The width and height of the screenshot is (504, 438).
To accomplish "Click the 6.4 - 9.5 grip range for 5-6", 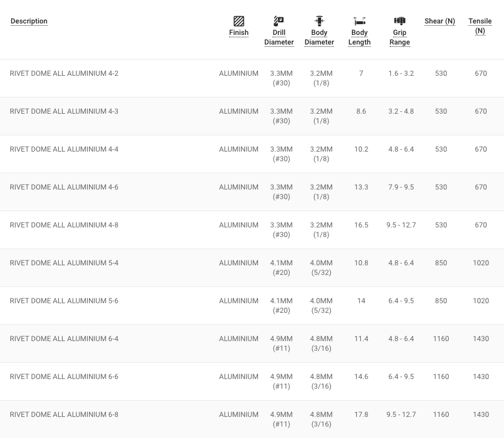I will (401, 301).
